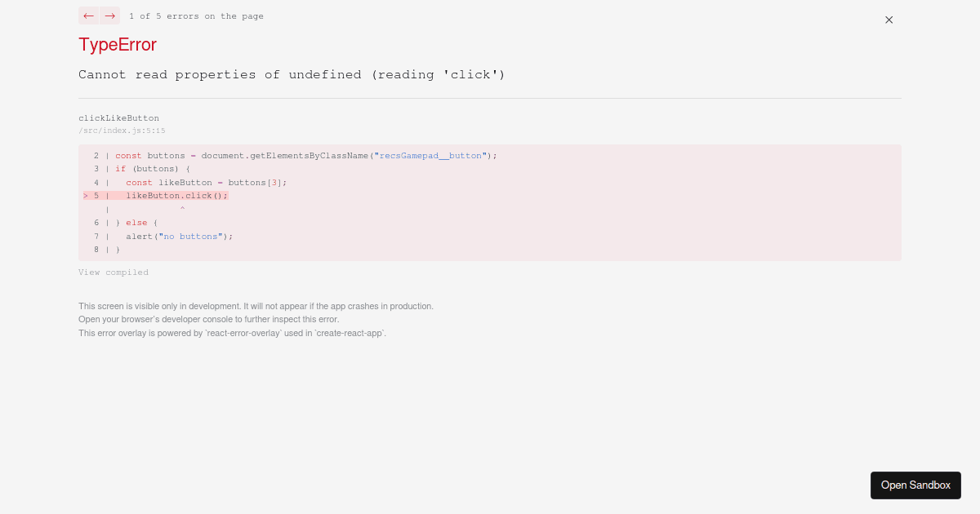Click the clickLikeButton stack frame
Viewport: 980px width, 514px height.
click(x=118, y=118)
